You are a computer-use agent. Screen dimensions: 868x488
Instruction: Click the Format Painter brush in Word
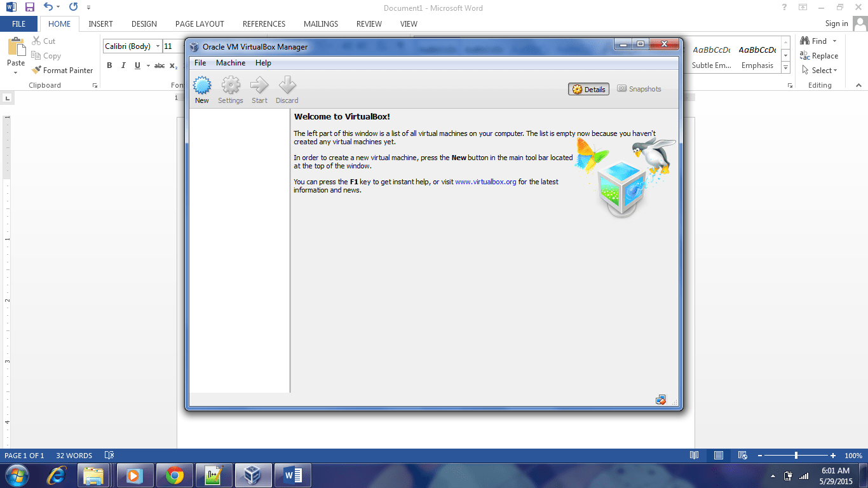tap(63, 71)
